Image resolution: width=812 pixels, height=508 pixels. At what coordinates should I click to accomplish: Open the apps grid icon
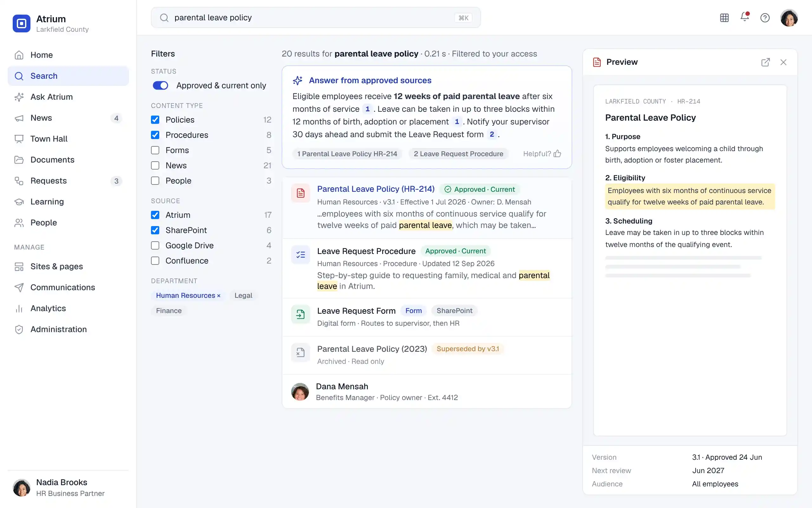[x=724, y=18]
